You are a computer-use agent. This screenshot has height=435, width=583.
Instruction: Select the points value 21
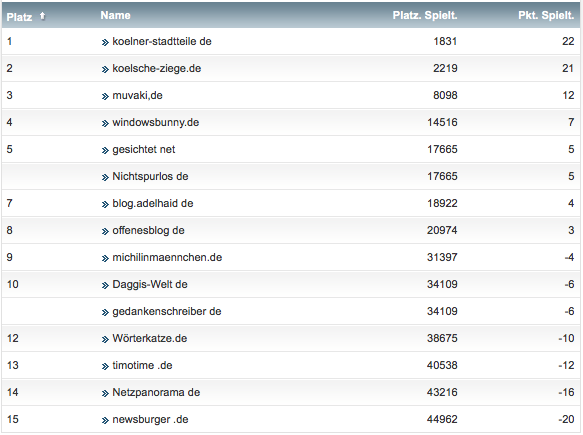(x=568, y=68)
